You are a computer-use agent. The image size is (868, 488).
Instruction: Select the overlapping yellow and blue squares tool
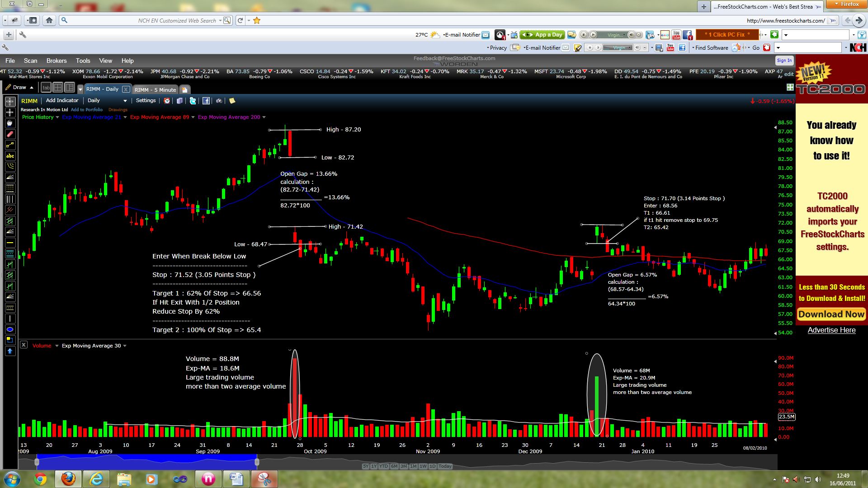pos(10,340)
